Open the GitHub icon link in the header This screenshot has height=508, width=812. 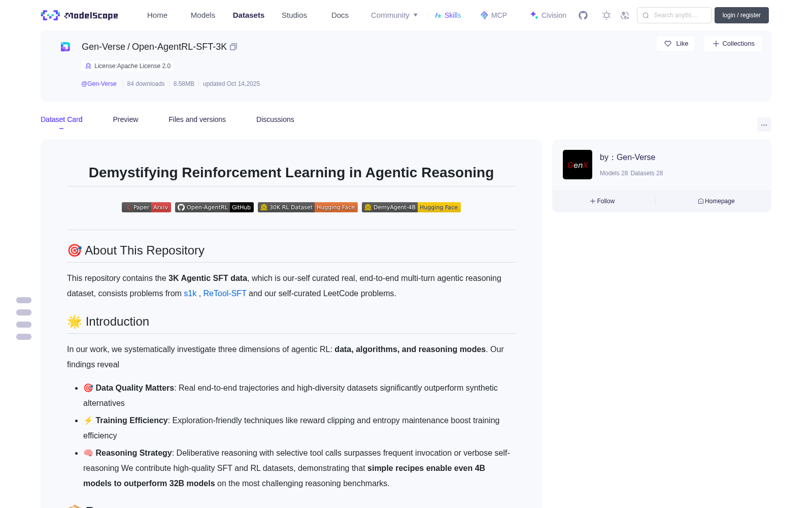coord(583,15)
